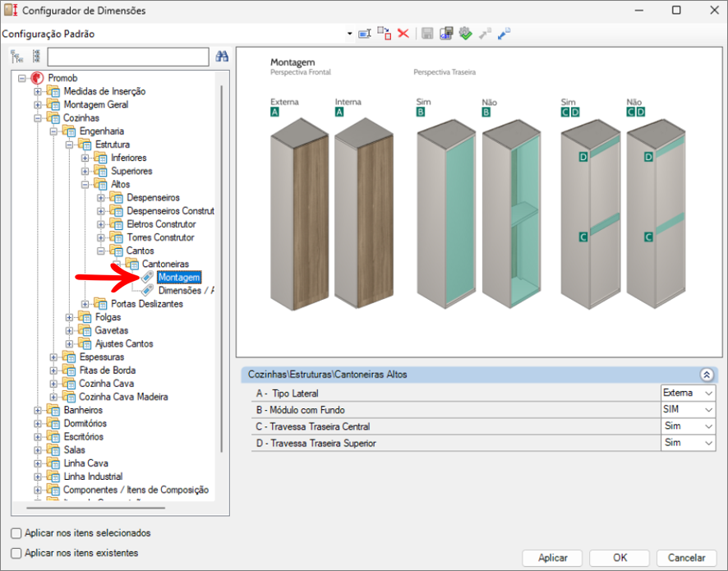This screenshot has width=728, height=571.
Task: Select the Linha Industrial tree item
Action: [93, 477]
